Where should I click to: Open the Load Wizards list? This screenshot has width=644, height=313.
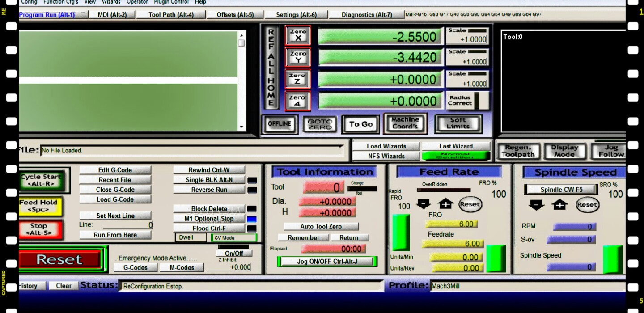point(386,146)
